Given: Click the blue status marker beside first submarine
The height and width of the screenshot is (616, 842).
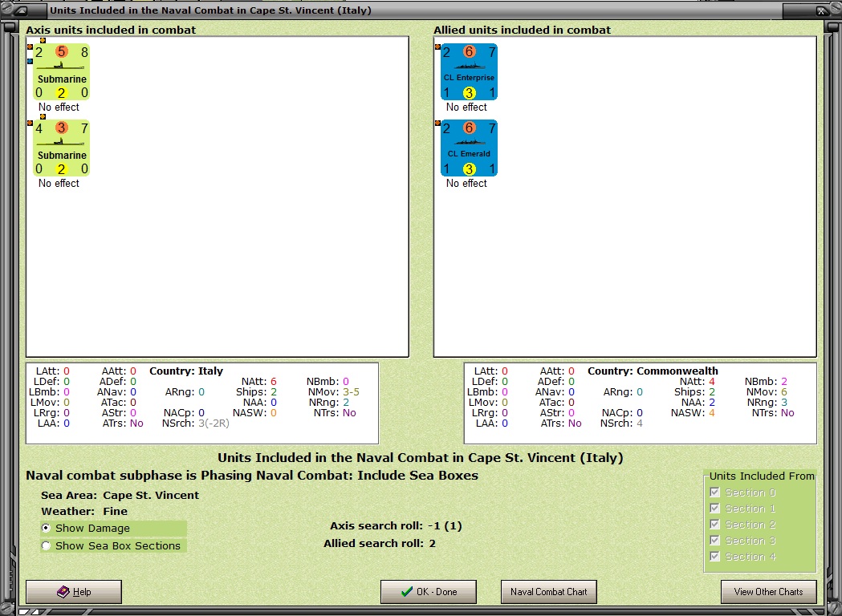Looking at the screenshot, I should (30, 61).
